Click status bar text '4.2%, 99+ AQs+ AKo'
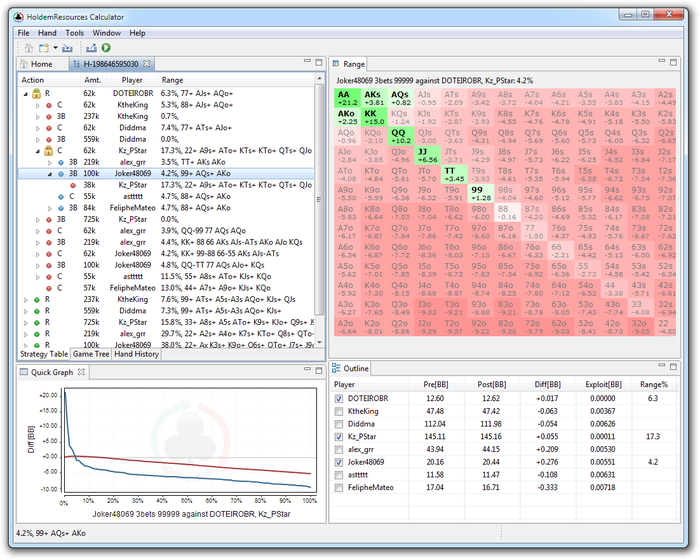 click(51, 533)
